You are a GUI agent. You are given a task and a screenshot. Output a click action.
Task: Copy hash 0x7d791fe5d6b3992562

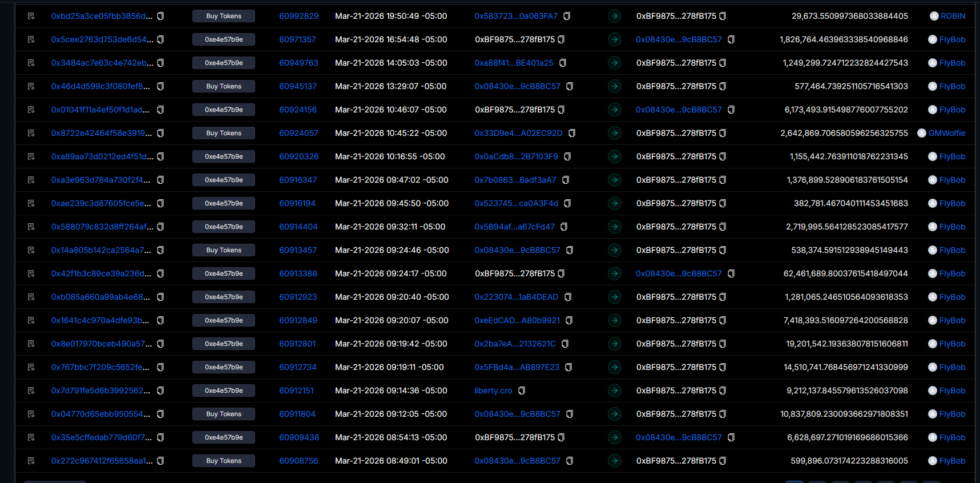pyautogui.click(x=160, y=391)
